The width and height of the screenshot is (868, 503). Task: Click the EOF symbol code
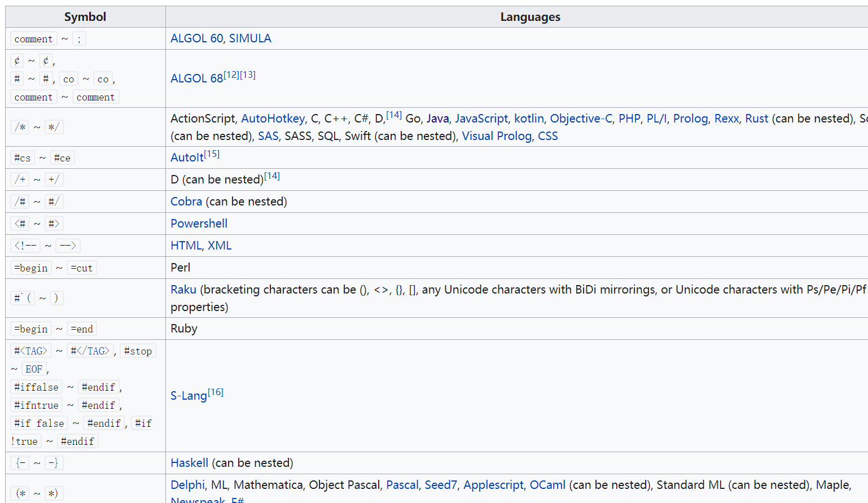(34, 369)
